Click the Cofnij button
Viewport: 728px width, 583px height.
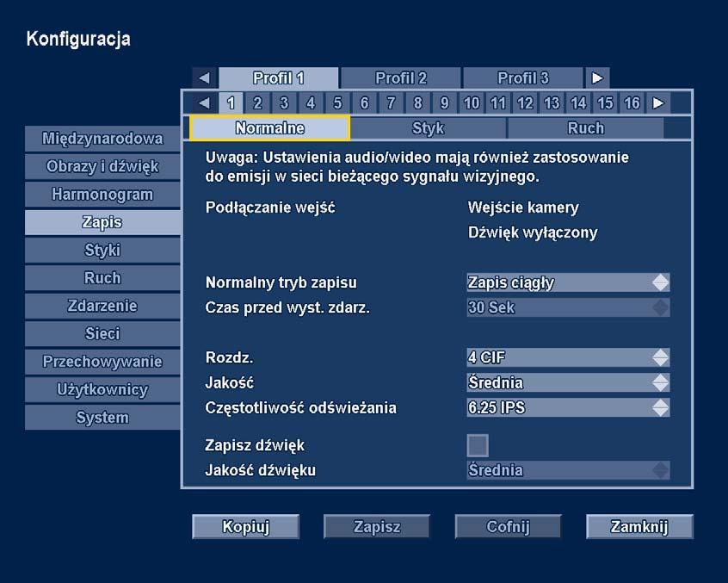point(508,526)
